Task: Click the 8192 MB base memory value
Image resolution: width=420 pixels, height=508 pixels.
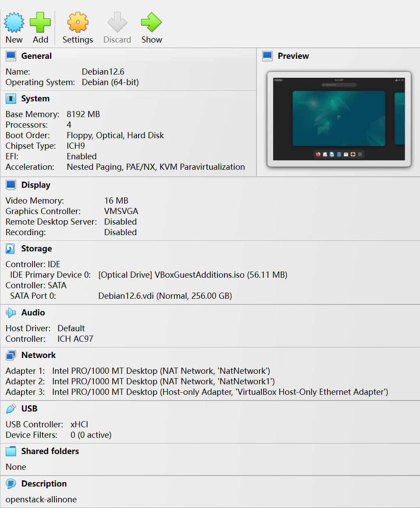Action: pyautogui.click(x=83, y=114)
